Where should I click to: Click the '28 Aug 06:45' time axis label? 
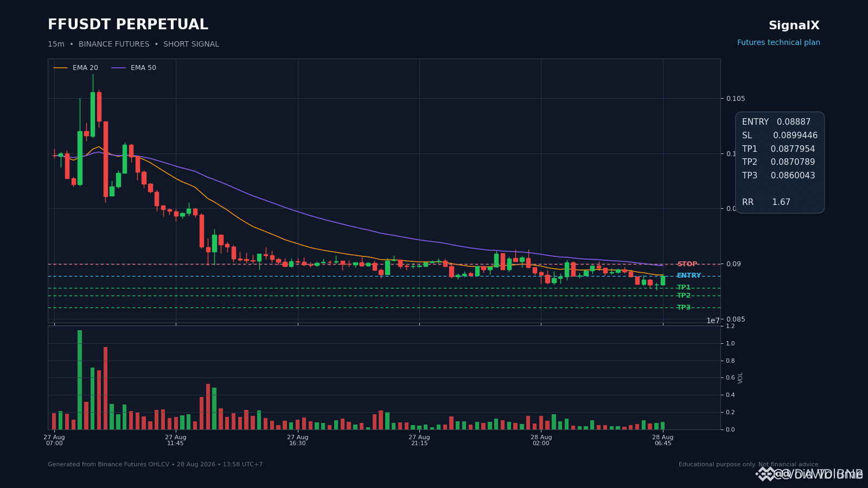[663, 440]
